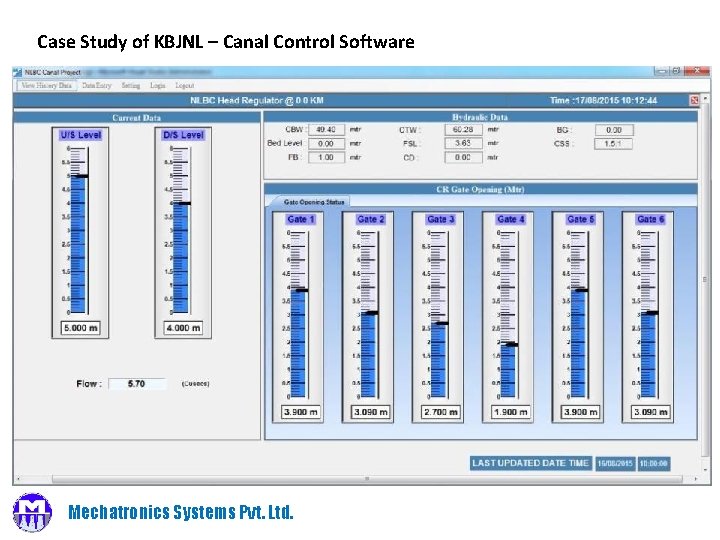Click the Login menu item
720x540 pixels.
click(158, 85)
